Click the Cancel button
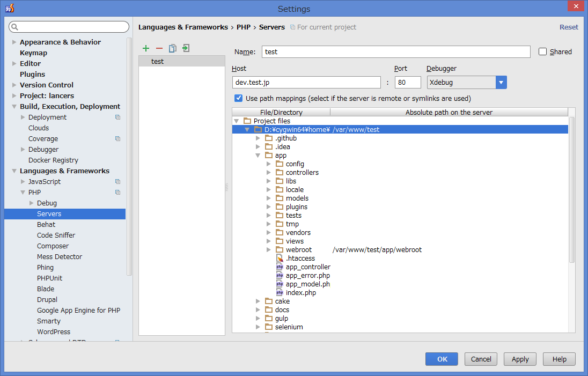This screenshot has width=588, height=376. 481,359
